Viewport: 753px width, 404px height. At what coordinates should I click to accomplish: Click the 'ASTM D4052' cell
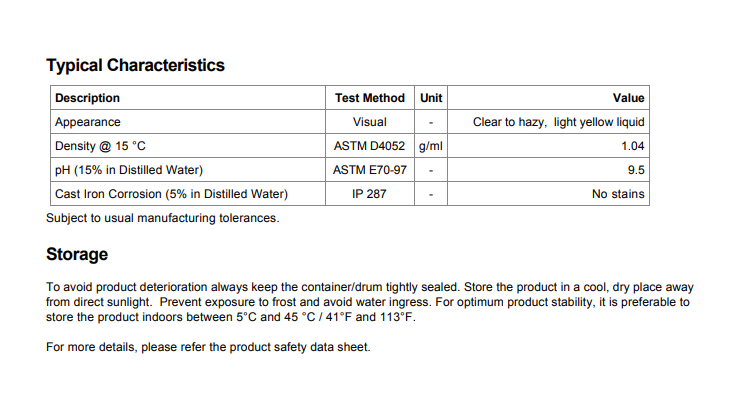[x=370, y=146]
